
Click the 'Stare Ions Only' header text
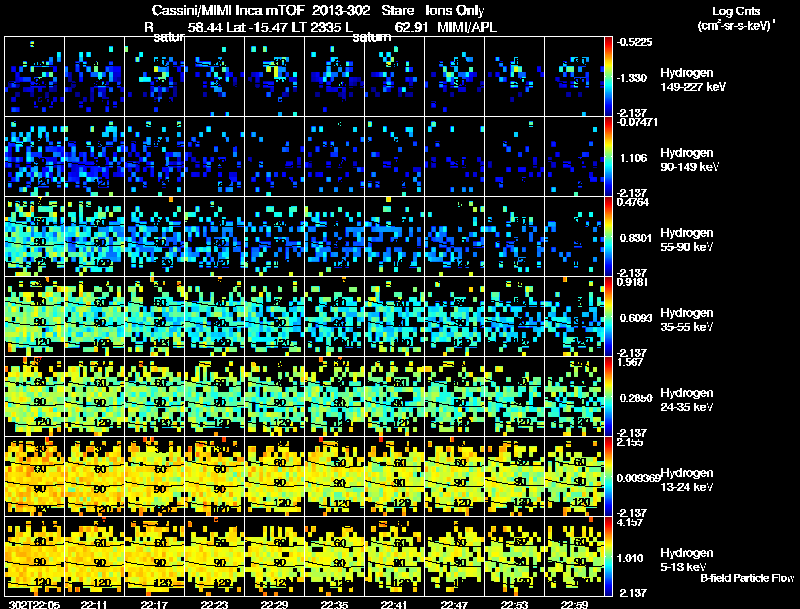[433, 10]
